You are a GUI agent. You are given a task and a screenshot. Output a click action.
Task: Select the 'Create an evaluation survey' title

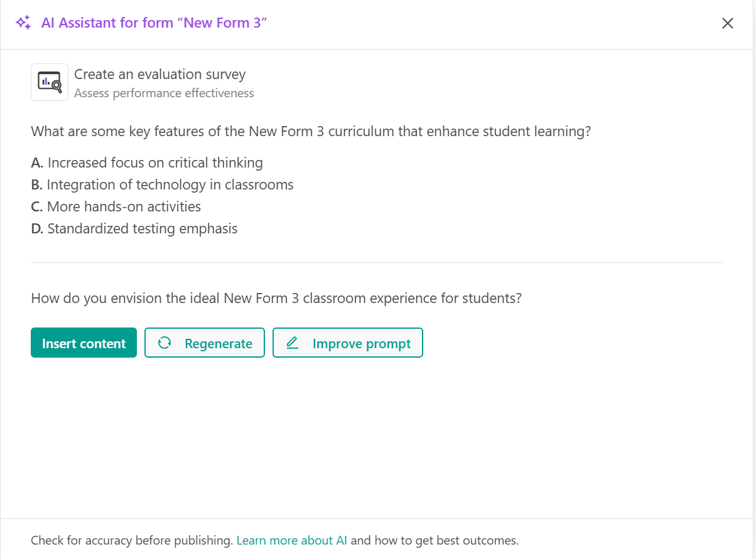pyautogui.click(x=159, y=74)
